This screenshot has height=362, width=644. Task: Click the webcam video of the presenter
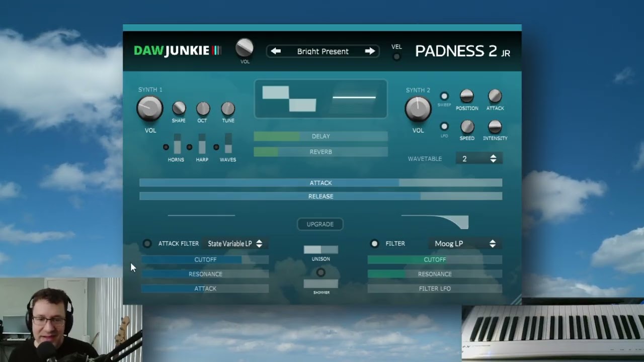pyautogui.click(x=71, y=319)
